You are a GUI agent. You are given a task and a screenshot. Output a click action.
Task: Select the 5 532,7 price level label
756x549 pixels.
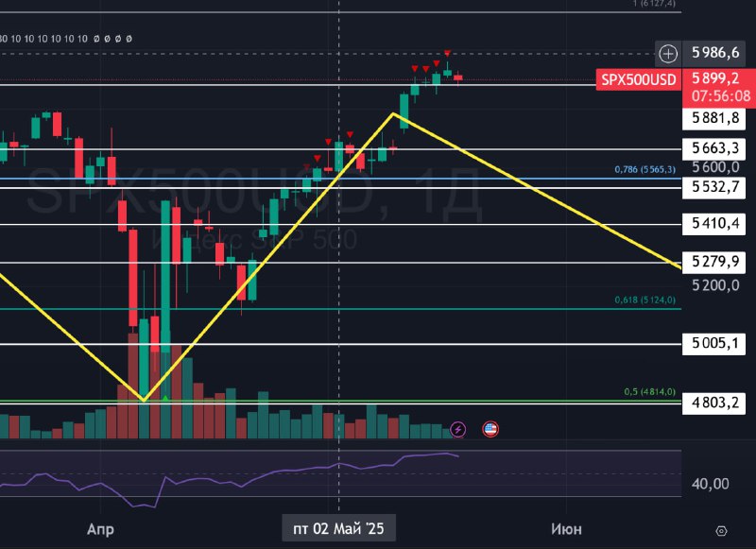714,186
